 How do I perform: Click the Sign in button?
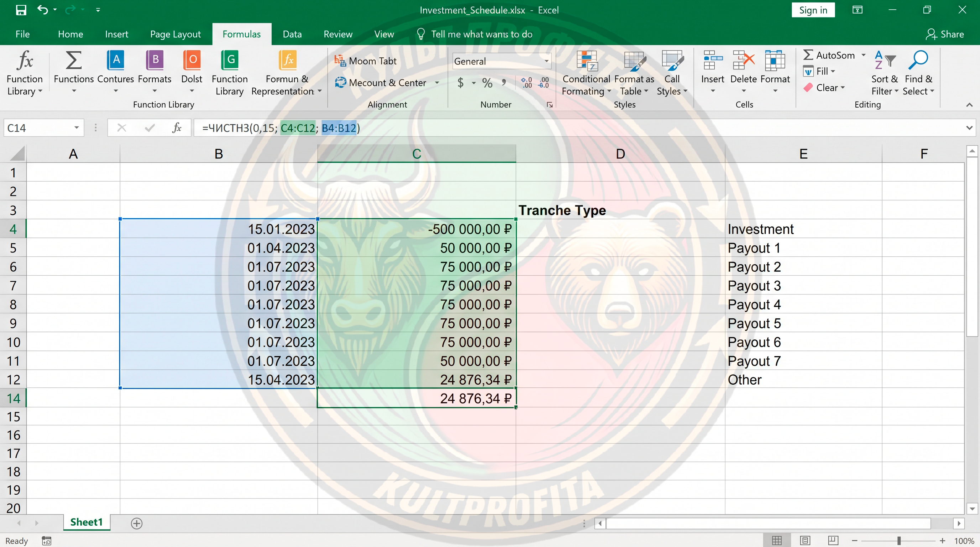(813, 10)
